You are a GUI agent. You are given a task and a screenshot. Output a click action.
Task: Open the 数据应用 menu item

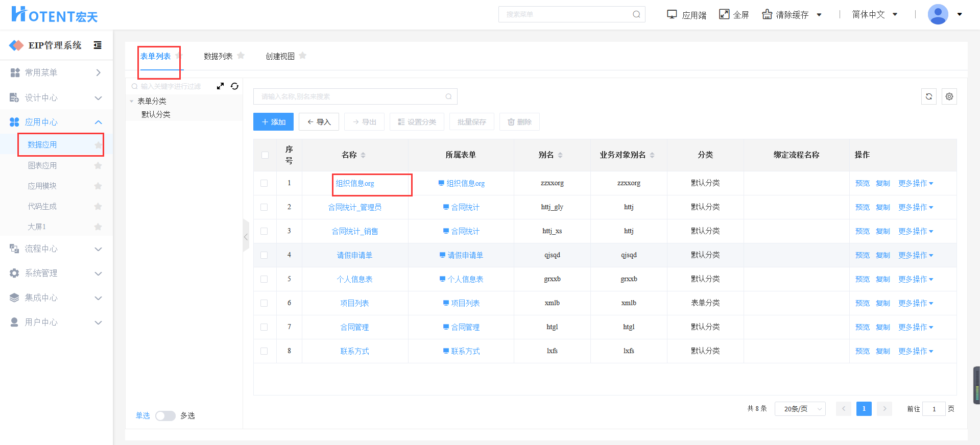[x=42, y=145]
